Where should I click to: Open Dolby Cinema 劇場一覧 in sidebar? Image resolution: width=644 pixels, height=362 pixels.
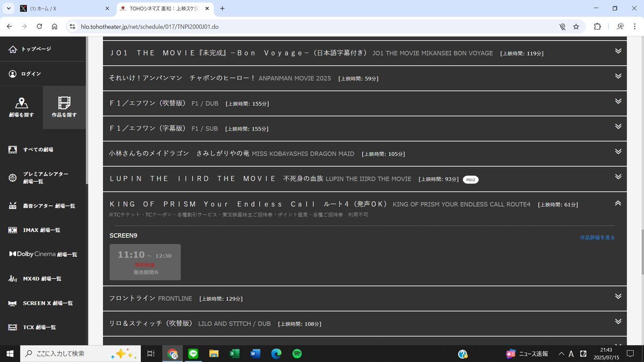(43, 254)
